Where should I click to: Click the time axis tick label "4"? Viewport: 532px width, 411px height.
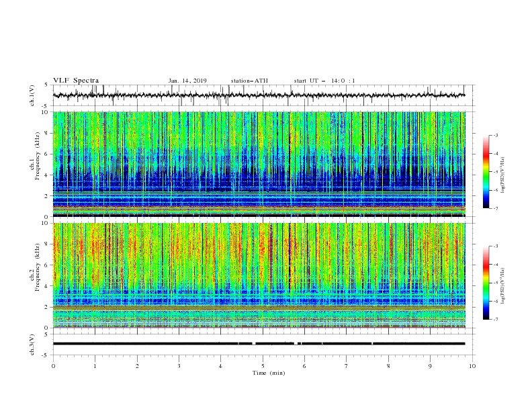[220, 366]
